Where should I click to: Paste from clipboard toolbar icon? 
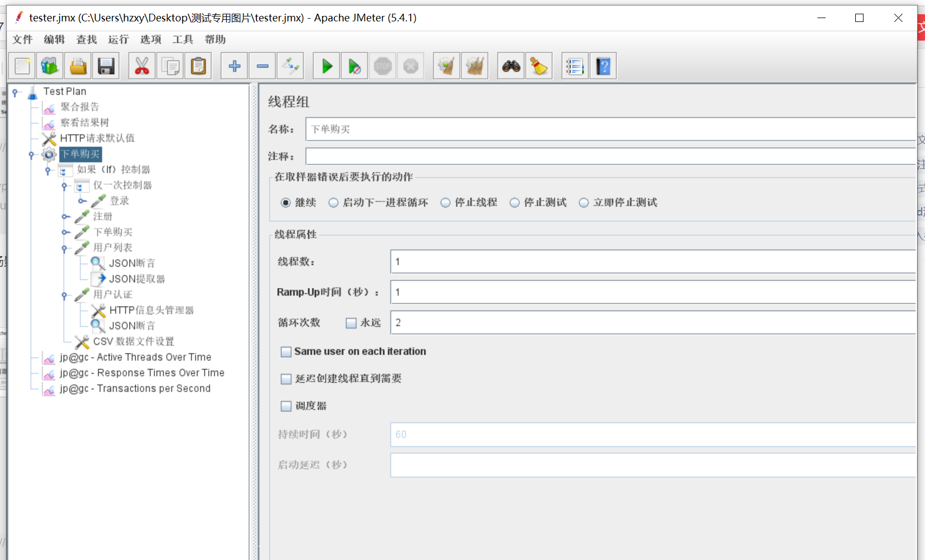(198, 66)
